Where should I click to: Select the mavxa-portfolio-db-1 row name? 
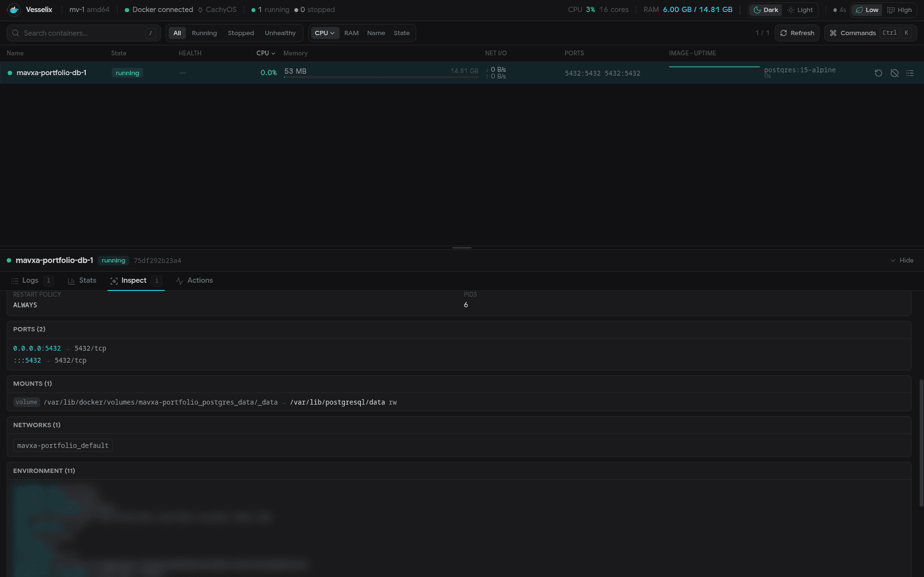coord(52,73)
